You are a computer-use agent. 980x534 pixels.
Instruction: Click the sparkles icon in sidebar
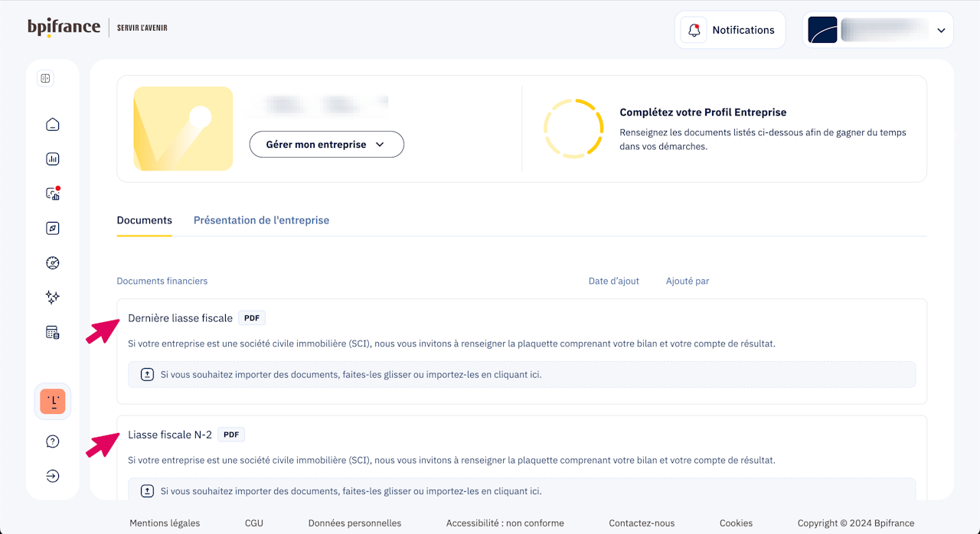[x=53, y=298]
